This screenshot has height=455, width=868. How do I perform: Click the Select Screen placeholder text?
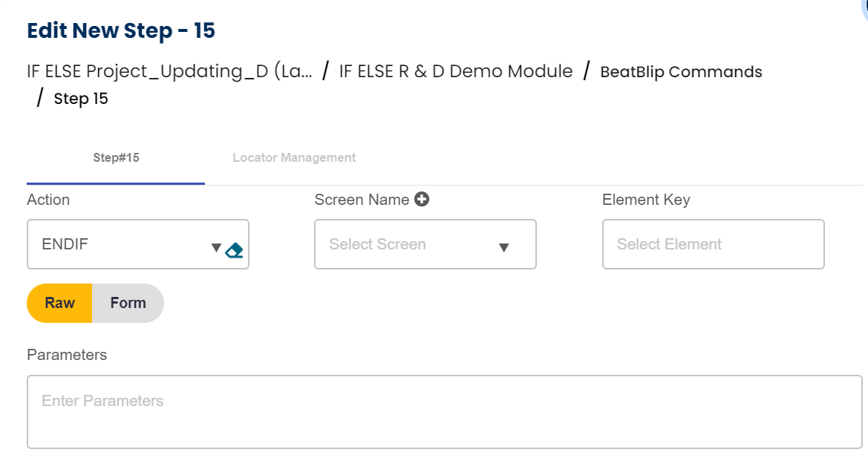tap(377, 244)
